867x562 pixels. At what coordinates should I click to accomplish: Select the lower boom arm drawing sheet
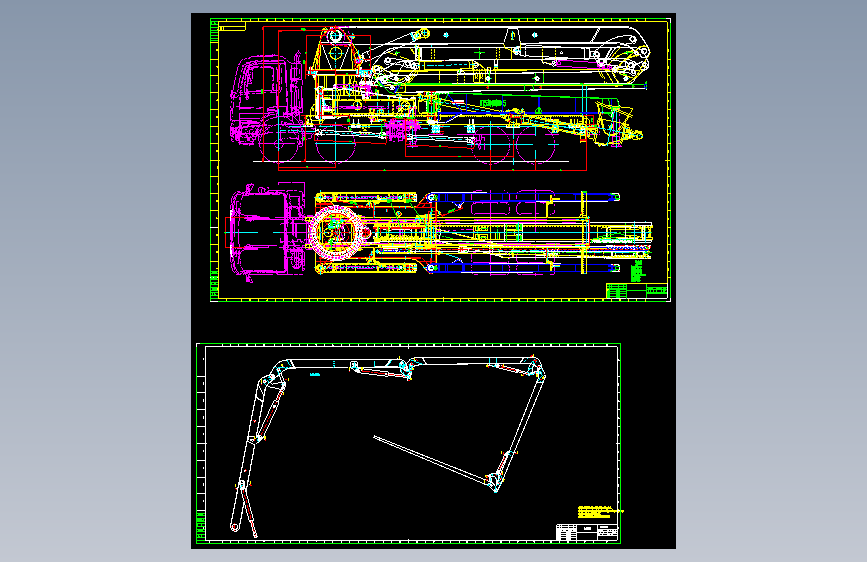click(x=409, y=444)
